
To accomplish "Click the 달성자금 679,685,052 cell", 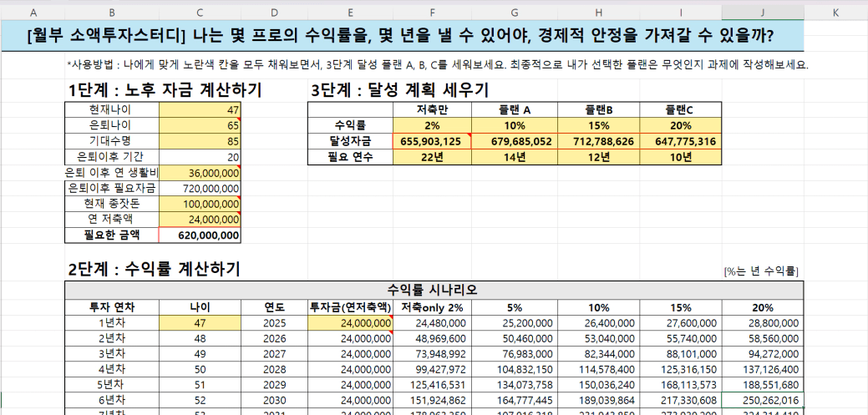I will tap(515, 141).
